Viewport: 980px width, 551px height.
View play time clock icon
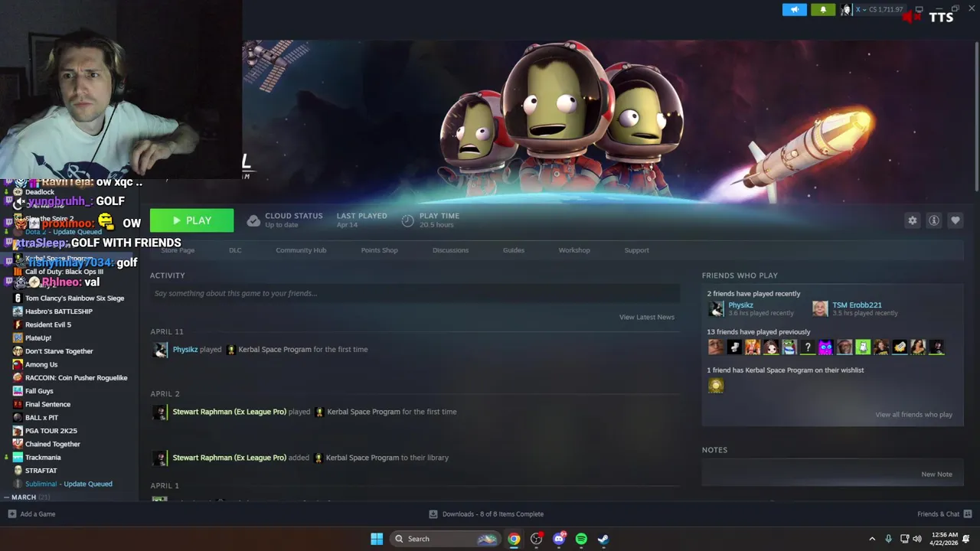407,220
